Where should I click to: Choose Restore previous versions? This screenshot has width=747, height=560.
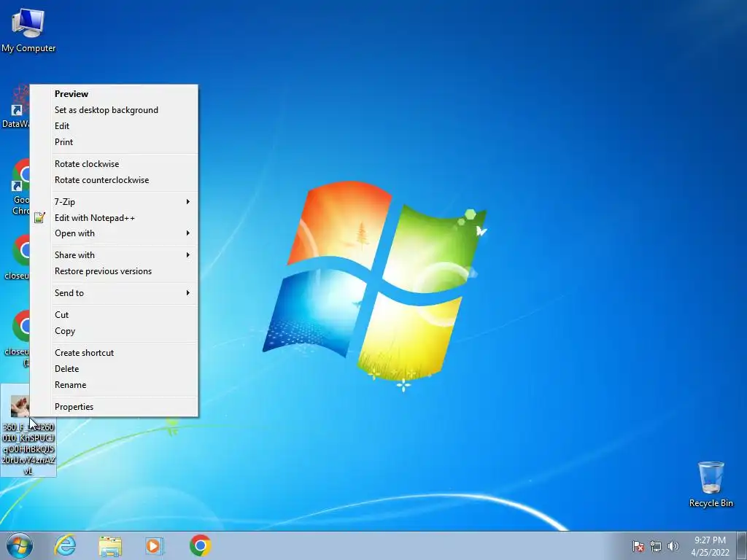pos(114,271)
